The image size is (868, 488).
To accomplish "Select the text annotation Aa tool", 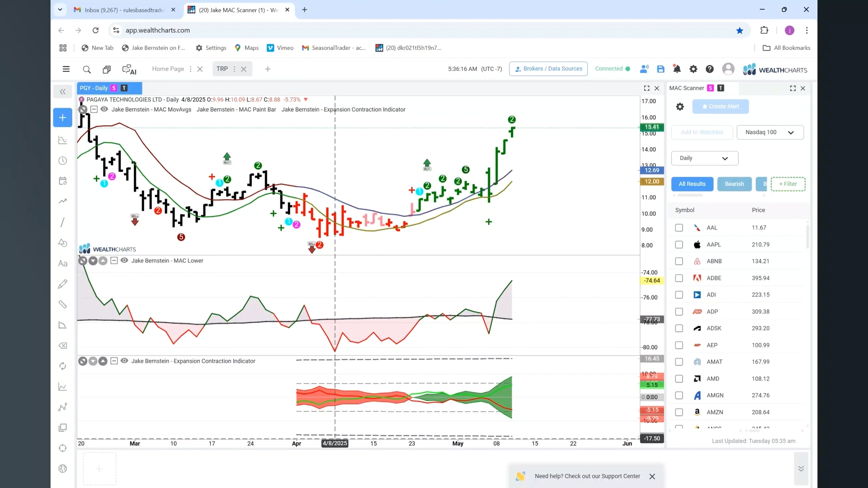I will pos(63,264).
